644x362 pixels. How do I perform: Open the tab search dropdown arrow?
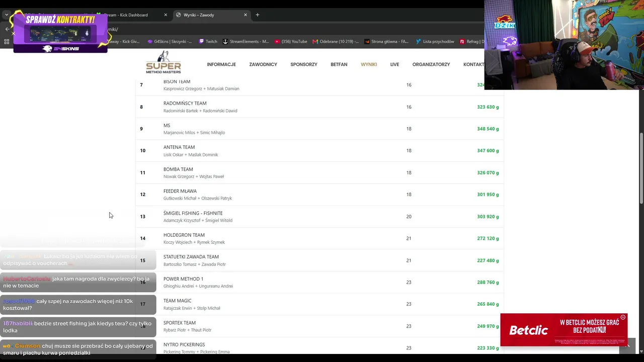7,15
